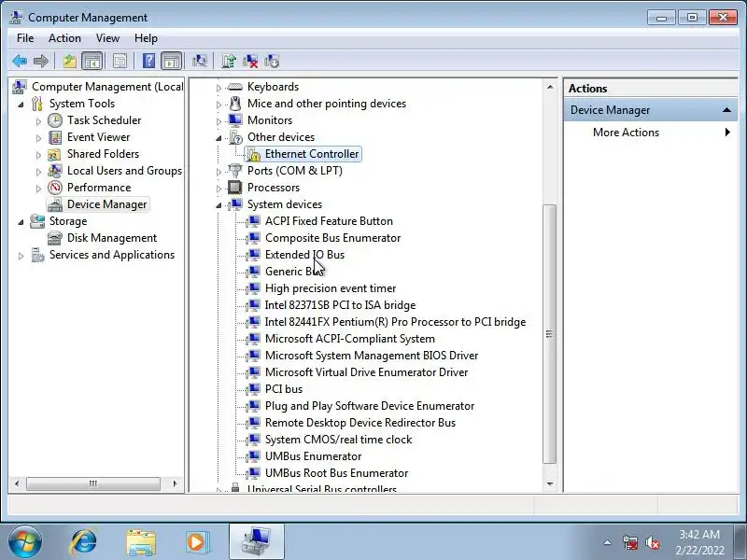Select the Ethernet Controller warning icon
The image size is (747, 560).
(x=254, y=154)
